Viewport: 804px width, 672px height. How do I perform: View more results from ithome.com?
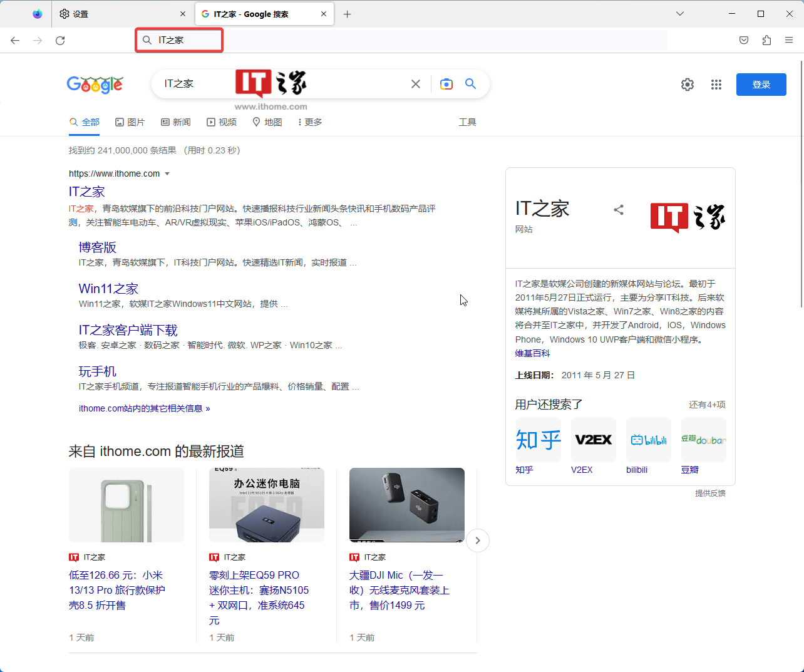(x=145, y=408)
